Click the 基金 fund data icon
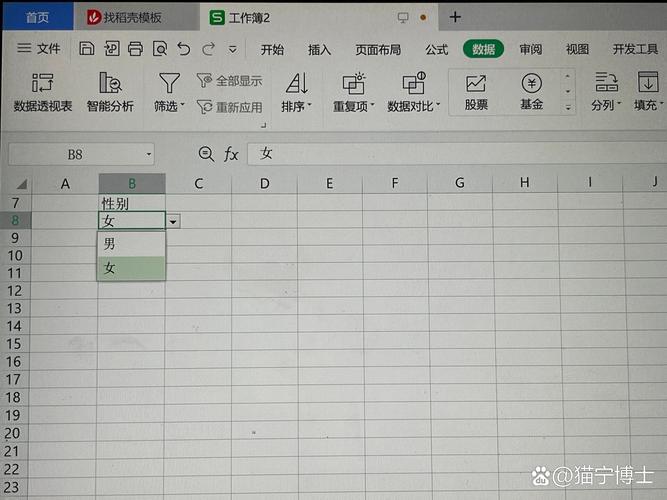 click(x=531, y=83)
